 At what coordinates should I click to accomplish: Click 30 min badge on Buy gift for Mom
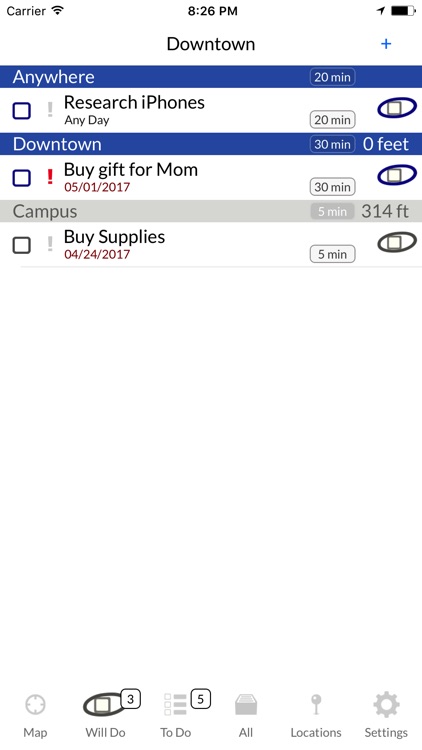pyautogui.click(x=333, y=187)
